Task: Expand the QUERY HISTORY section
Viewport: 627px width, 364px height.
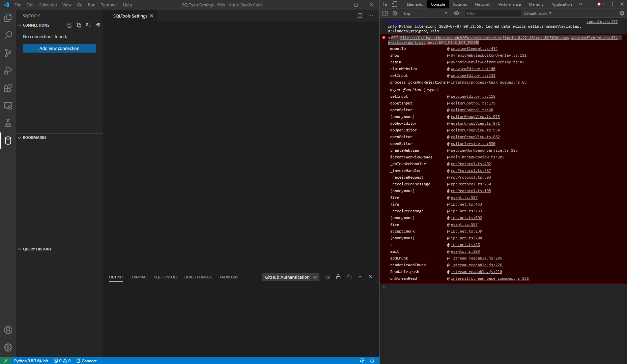Action: click(19, 249)
